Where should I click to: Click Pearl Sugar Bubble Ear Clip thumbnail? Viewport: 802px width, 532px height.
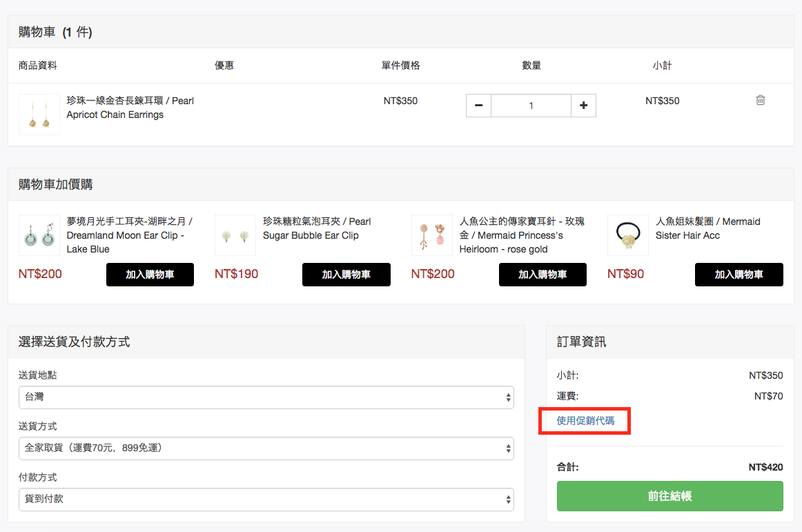point(235,235)
